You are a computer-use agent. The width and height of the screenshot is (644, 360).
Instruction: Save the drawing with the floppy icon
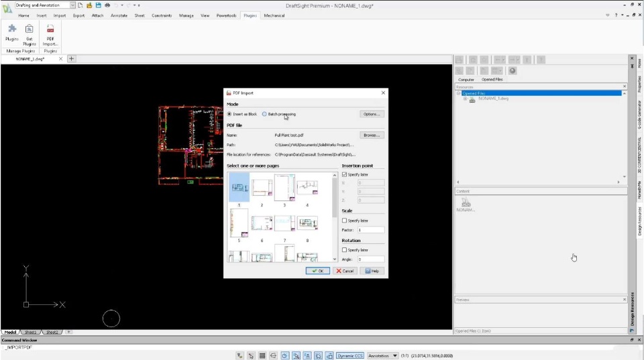98,5
